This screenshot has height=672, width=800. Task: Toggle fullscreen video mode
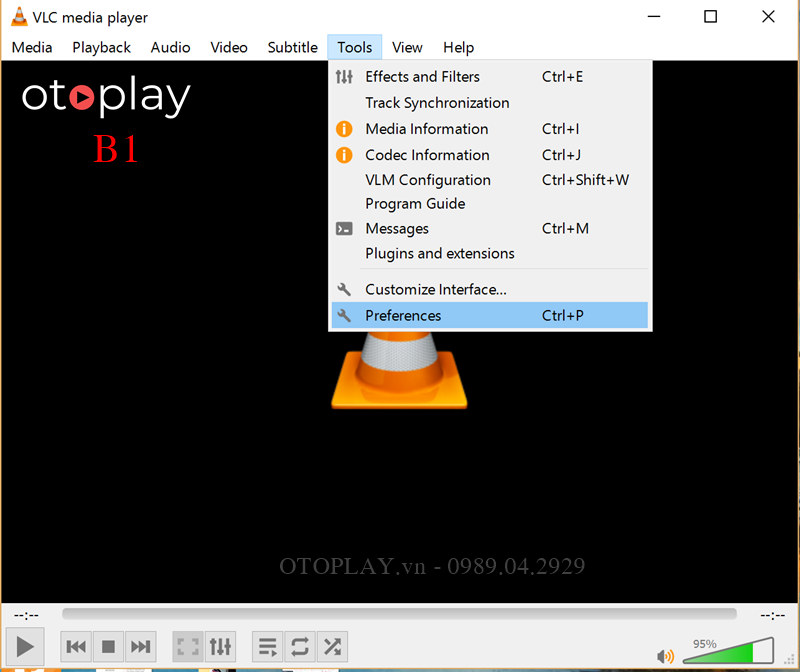[x=188, y=647]
